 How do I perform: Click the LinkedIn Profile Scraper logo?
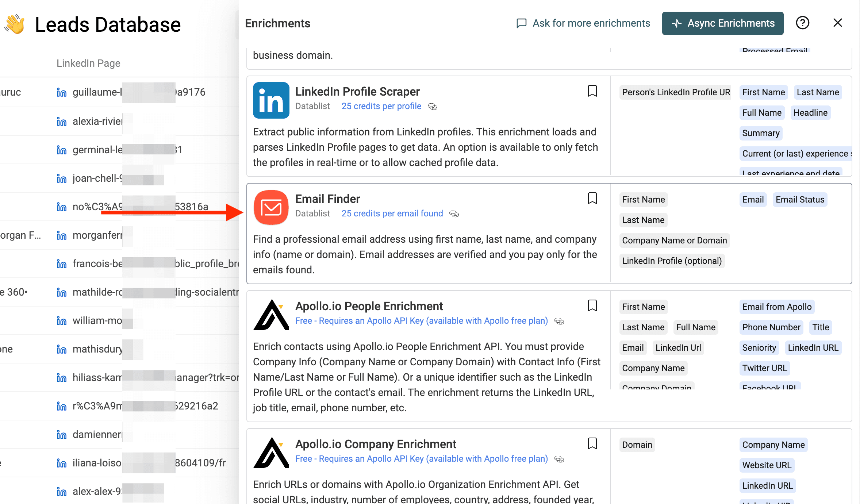click(271, 100)
